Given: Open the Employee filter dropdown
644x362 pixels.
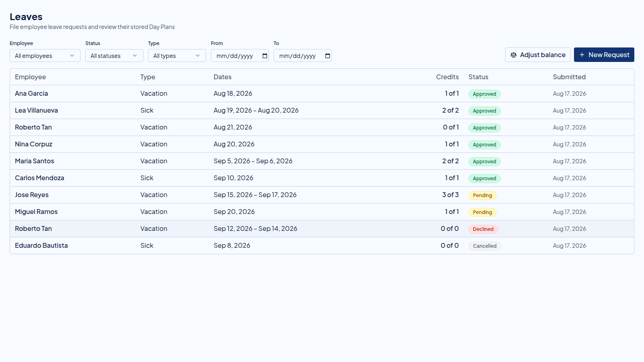Looking at the screenshot, I should coord(45,56).
